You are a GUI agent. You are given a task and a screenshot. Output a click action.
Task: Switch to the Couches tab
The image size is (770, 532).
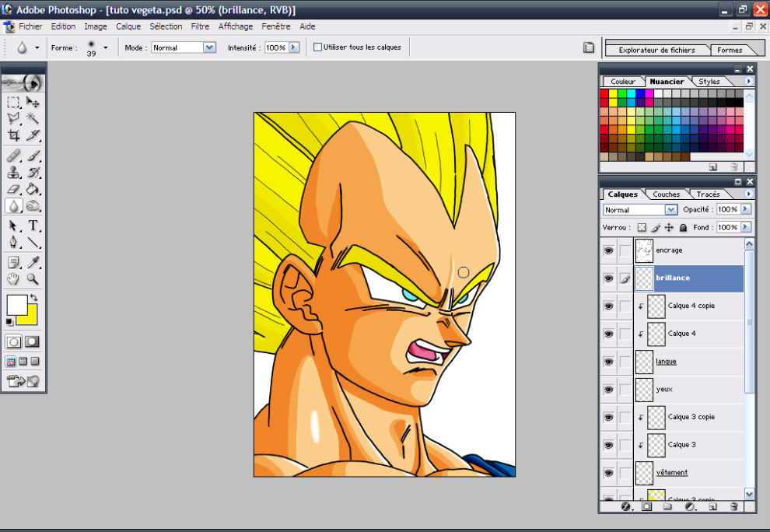(667, 194)
